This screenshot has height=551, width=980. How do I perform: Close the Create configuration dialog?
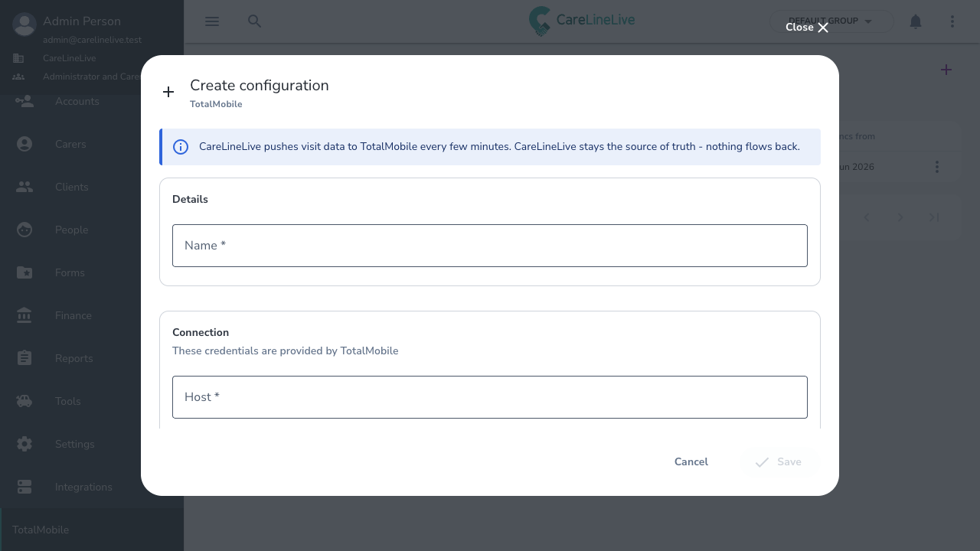807,28
